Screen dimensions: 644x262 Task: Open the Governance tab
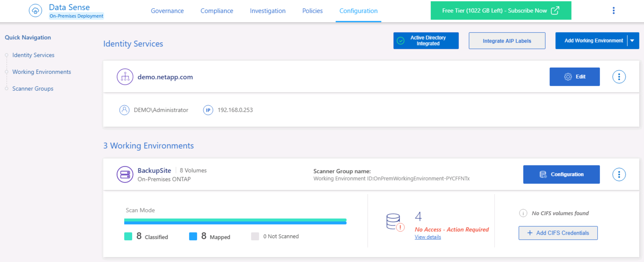pos(167,11)
